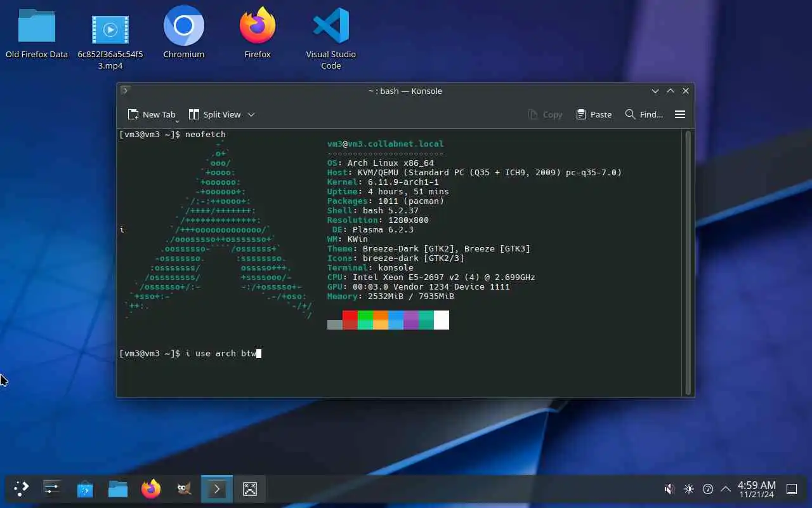Image resolution: width=812 pixels, height=508 pixels.
Task: Open the brightness tray icon
Action: (689, 489)
